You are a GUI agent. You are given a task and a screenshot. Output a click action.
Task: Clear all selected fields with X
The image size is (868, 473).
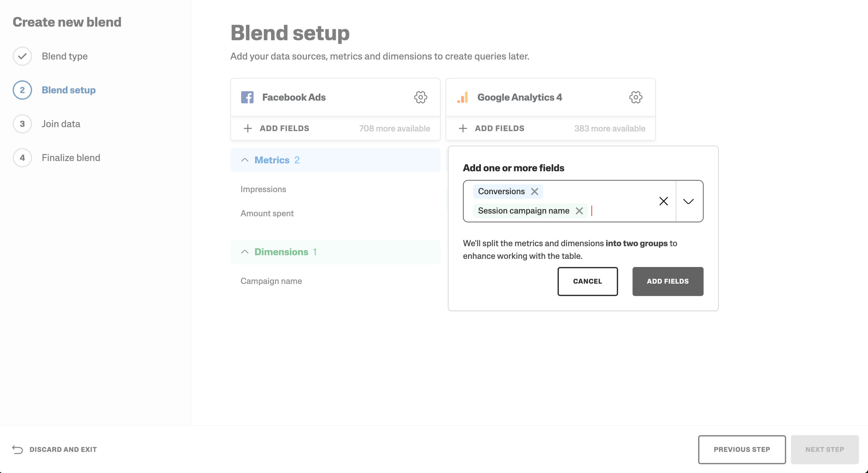(x=663, y=201)
